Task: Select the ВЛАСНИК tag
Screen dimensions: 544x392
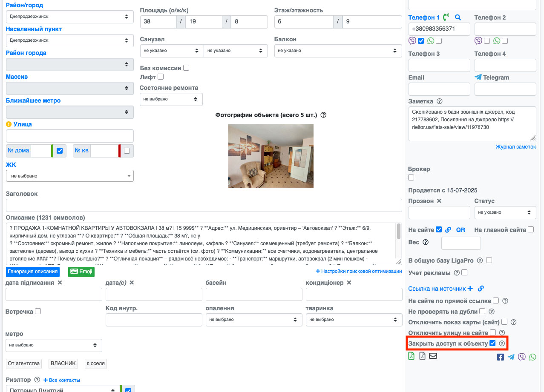Action: [63, 363]
